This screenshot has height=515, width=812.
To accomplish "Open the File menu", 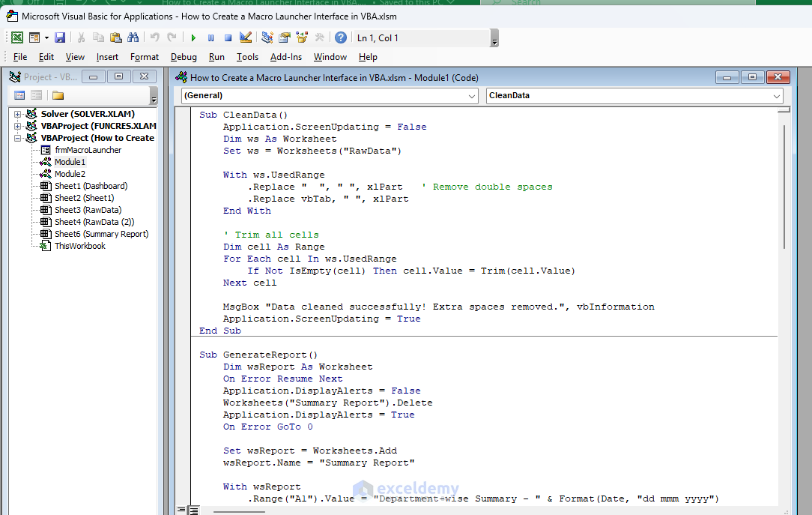I will tap(20, 57).
